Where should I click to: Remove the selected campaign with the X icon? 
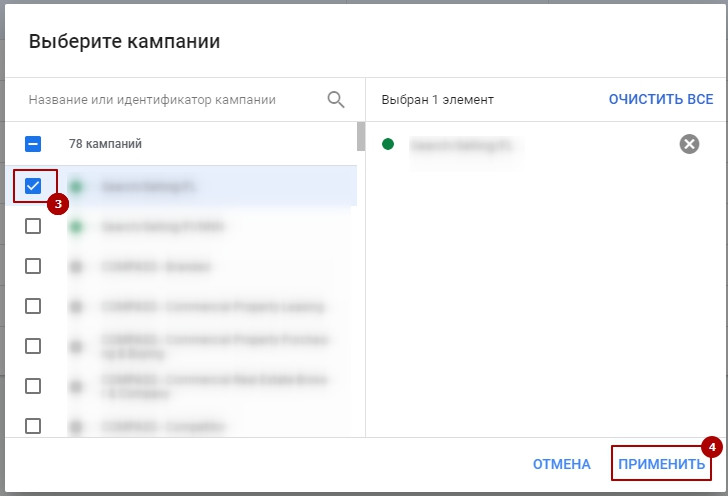[689, 144]
